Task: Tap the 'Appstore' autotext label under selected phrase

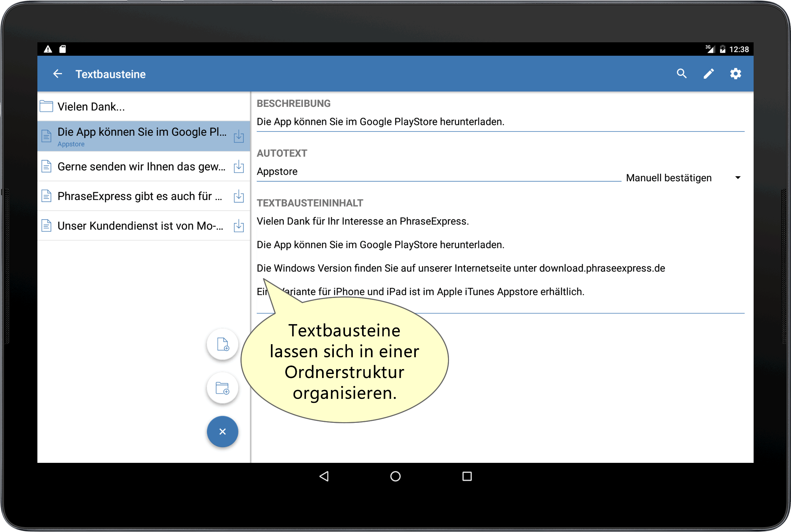Action: pos(71,144)
